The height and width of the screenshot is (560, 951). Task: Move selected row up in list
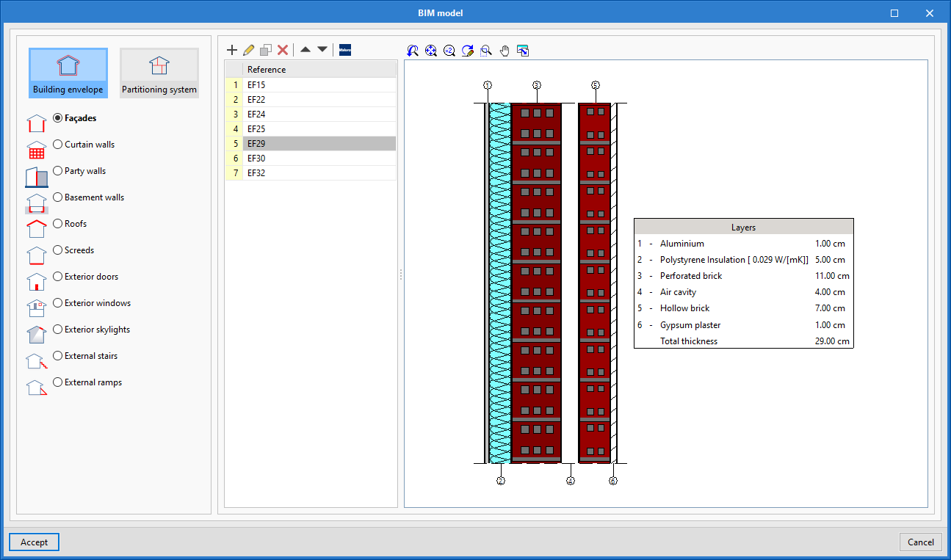click(x=305, y=50)
